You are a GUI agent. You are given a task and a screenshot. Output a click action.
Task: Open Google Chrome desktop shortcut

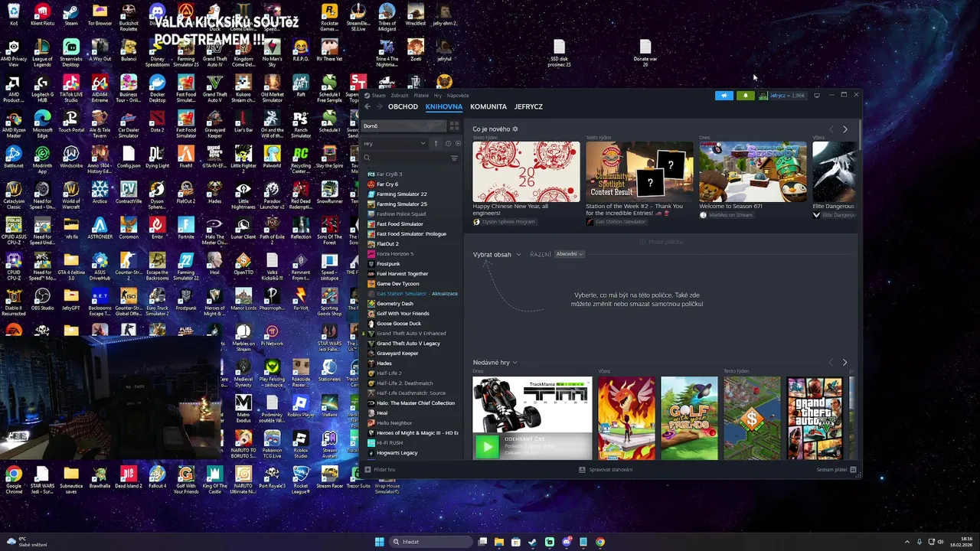point(14,479)
